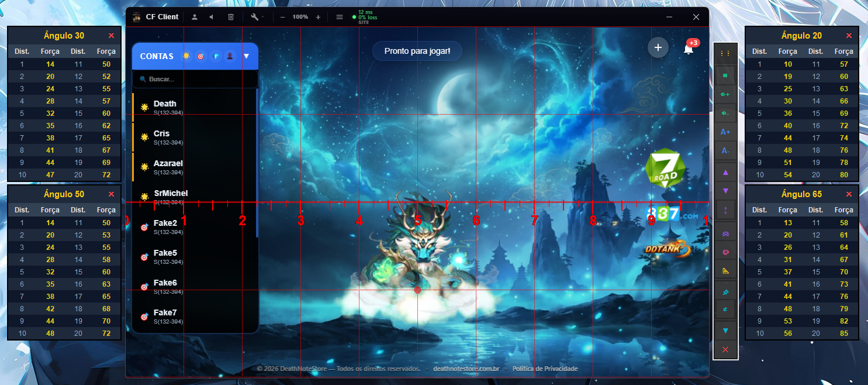This screenshot has width=868, height=385.
Task: Increase zoom with the plus next to 100%
Action: tap(318, 17)
